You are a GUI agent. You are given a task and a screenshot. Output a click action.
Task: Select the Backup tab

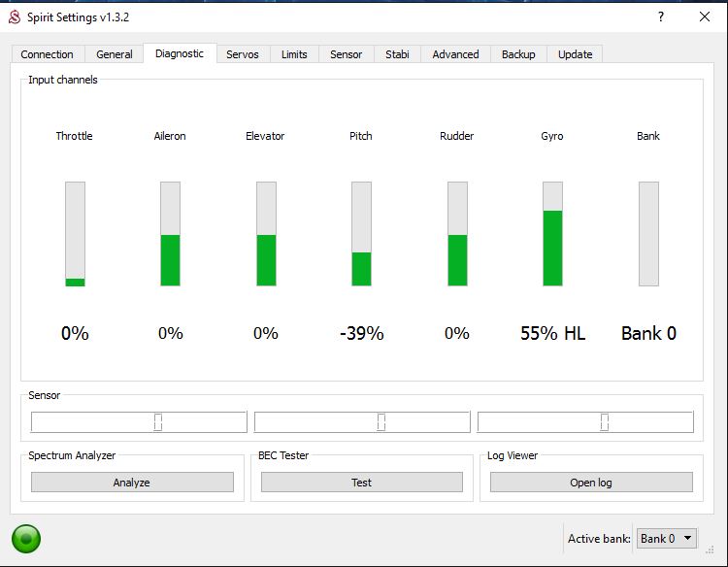pyautogui.click(x=518, y=54)
